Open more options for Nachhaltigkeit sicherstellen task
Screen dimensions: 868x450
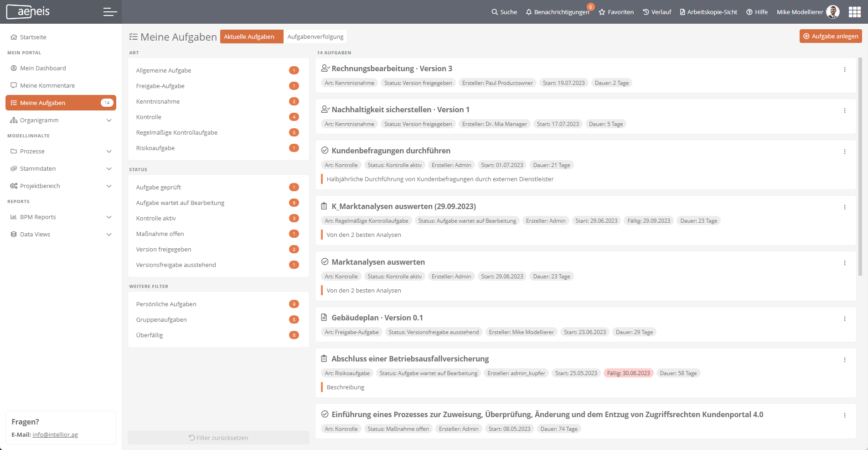point(845,110)
